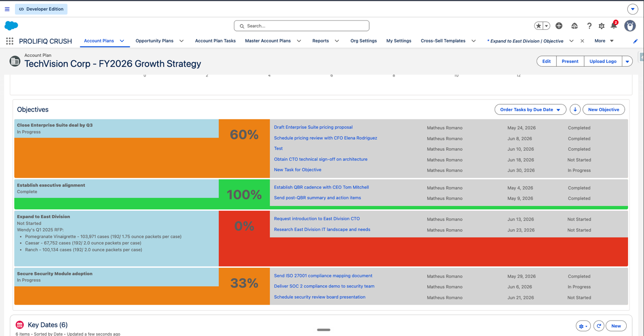
Task: Select the Expand to East Division workspace tab
Action: [525, 41]
